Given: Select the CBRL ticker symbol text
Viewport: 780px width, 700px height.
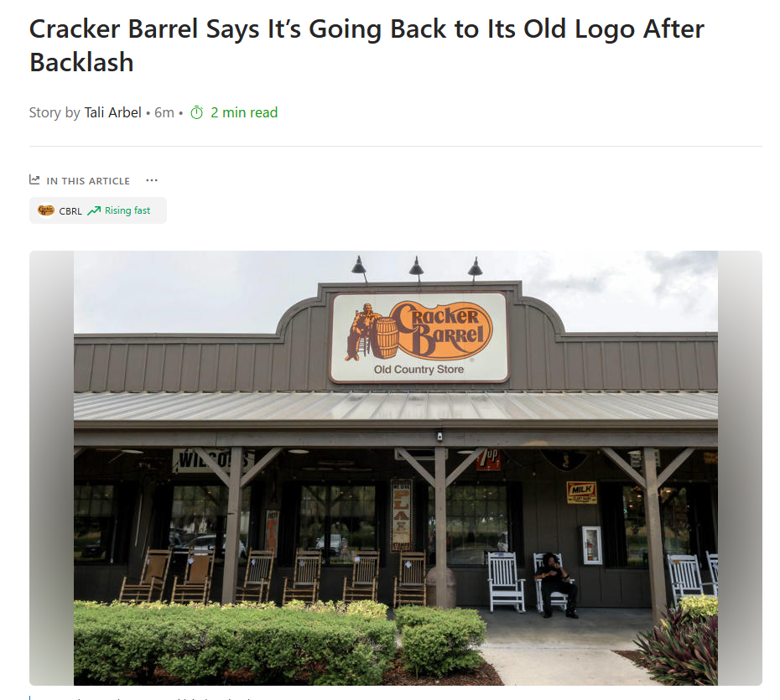Looking at the screenshot, I should click(x=70, y=210).
